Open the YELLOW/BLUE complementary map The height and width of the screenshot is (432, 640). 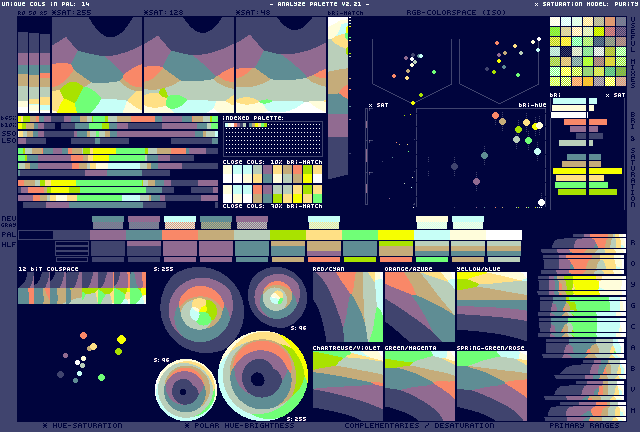[x=492, y=307]
